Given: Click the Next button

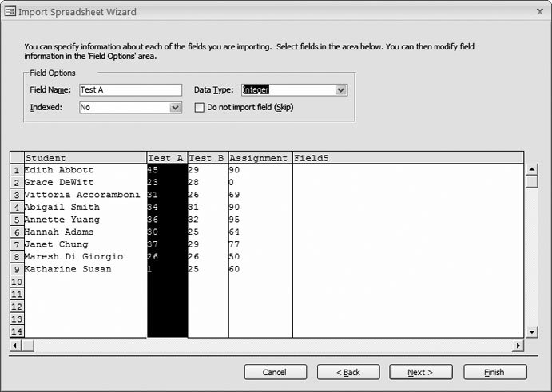Looking at the screenshot, I should coord(420,372).
